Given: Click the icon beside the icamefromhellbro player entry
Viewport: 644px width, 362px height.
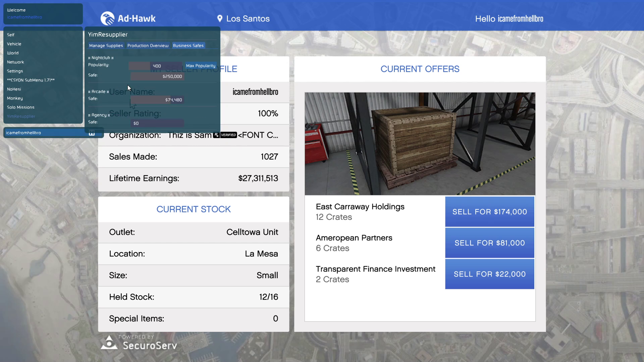Looking at the screenshot, I should point(92,133).
